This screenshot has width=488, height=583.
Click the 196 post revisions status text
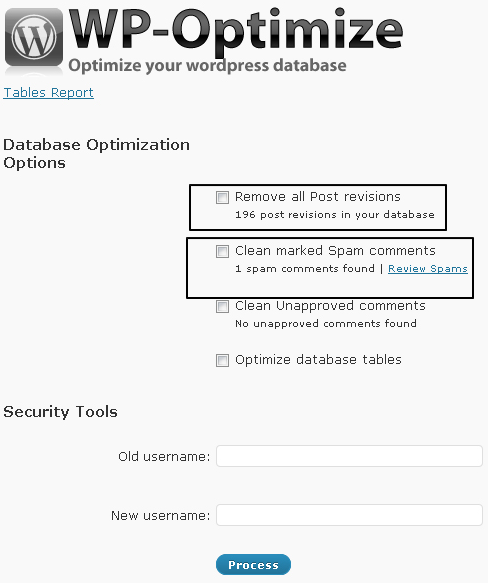335,215
